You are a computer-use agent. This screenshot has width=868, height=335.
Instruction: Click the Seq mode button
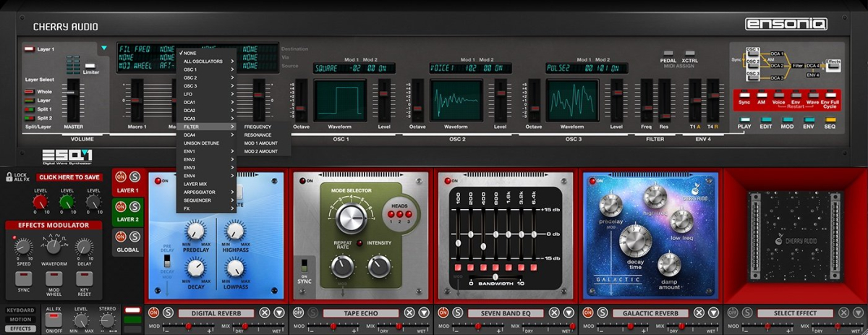click(x=830, y=120)
